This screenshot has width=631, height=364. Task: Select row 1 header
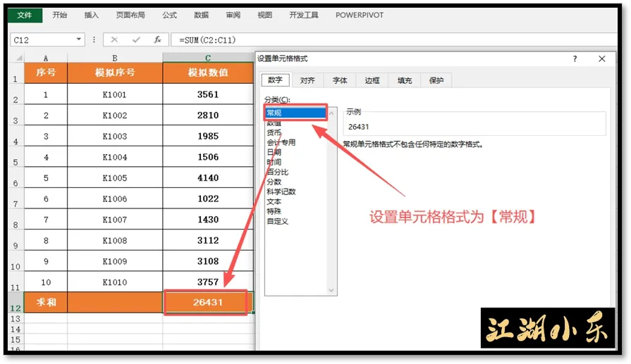coord(16,73)
